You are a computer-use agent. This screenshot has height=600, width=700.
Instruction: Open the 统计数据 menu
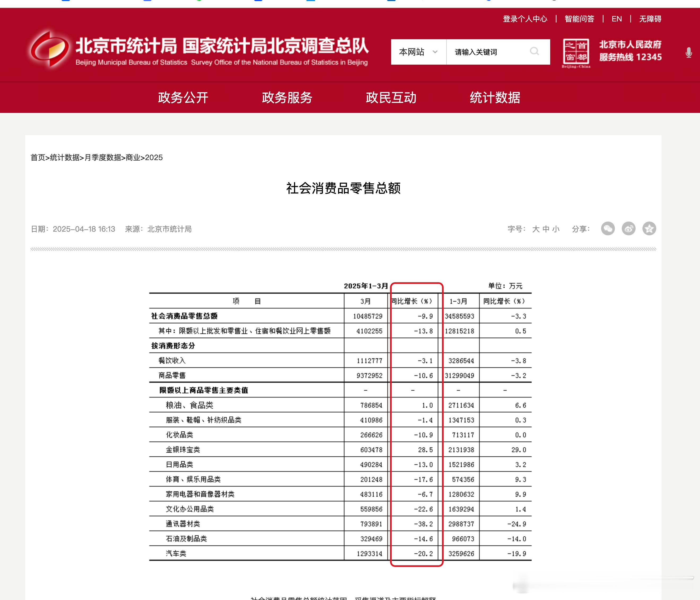click(x=495, y=98)
